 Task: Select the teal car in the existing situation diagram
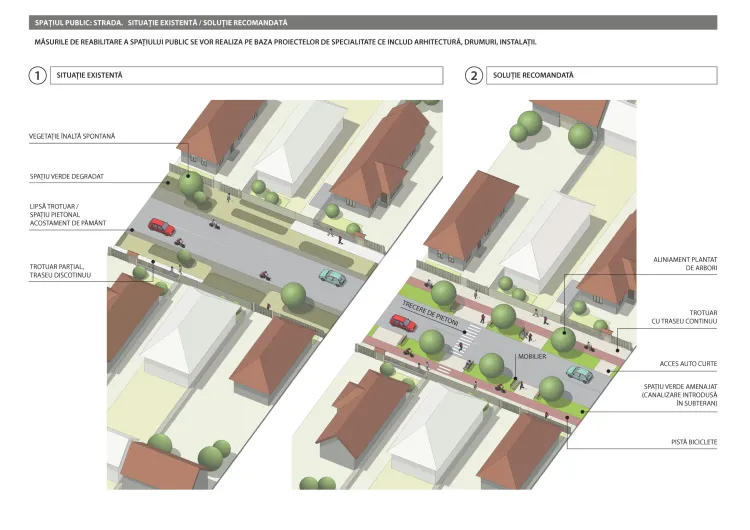click(329, 275)
